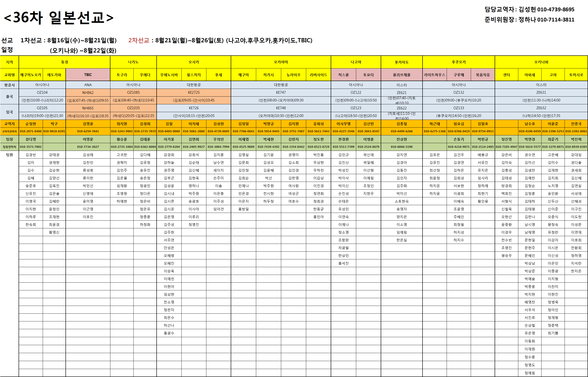Click the TBIC church header cell
Screen dimensions: 588x377
click(88, 75)
